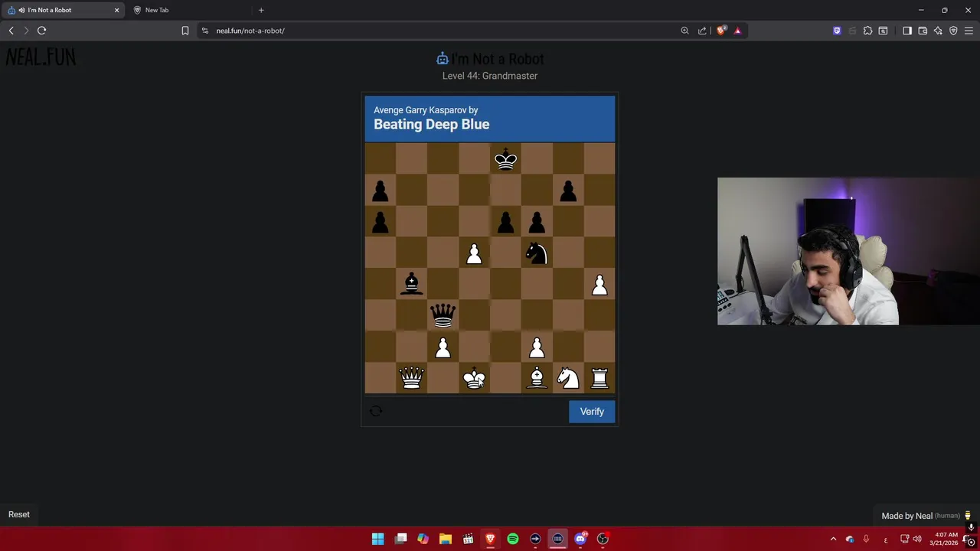The height and width of the screenshot is (551, 980).
Task: Select the white pawn on the right edge
Action: (599, 285)
